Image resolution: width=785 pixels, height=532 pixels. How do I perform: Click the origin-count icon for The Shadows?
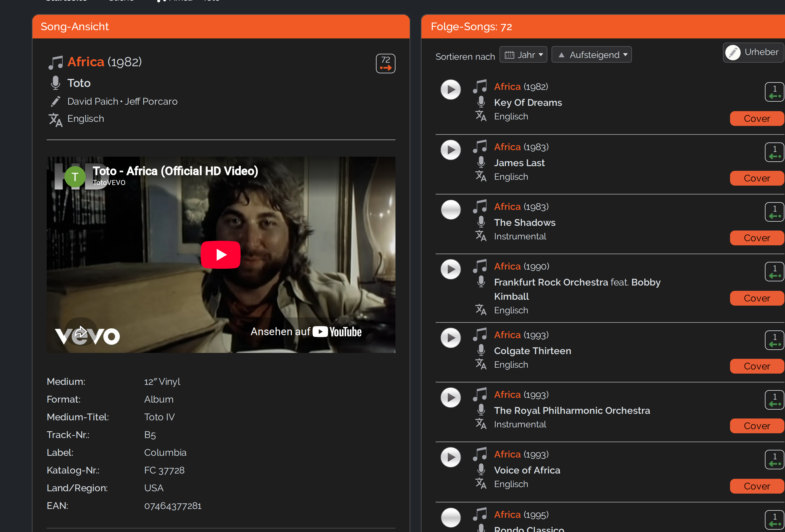point(775,212)
